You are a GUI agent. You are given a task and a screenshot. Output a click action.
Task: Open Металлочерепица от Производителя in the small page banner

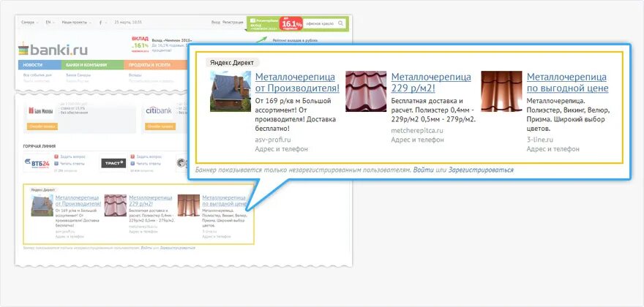tap(78, 201)
